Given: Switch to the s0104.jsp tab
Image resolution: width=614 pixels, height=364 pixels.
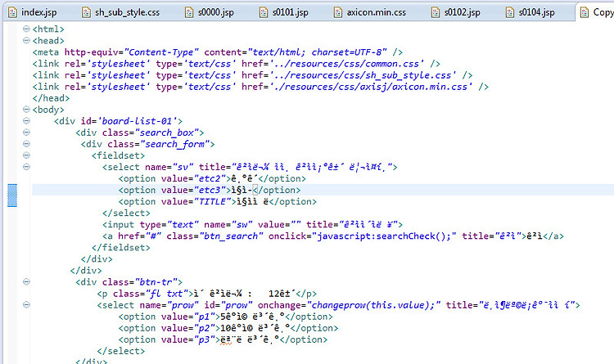Looking at the screenshot, I should click(x=530, y=12).
